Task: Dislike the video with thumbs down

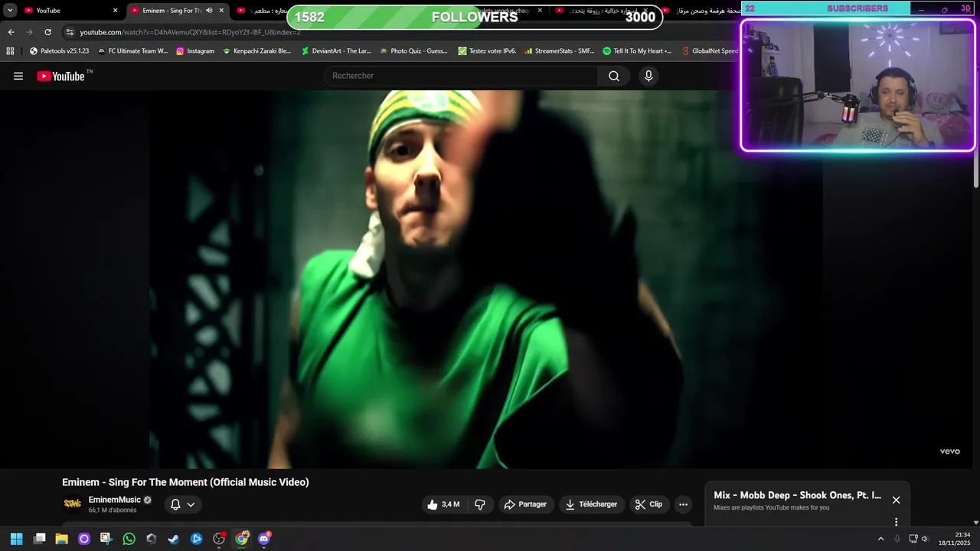Action: coord(480,504)
